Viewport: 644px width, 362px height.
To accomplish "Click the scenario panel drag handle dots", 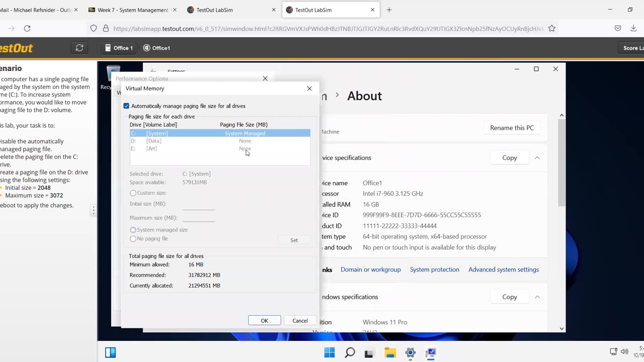I will (x=93, y=211).
